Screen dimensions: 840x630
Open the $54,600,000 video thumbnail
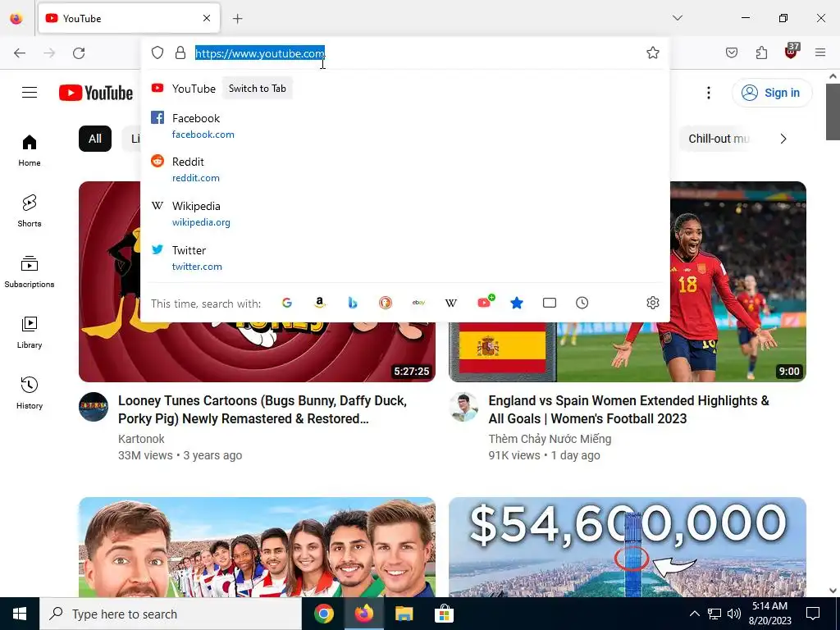click(628, 547)
